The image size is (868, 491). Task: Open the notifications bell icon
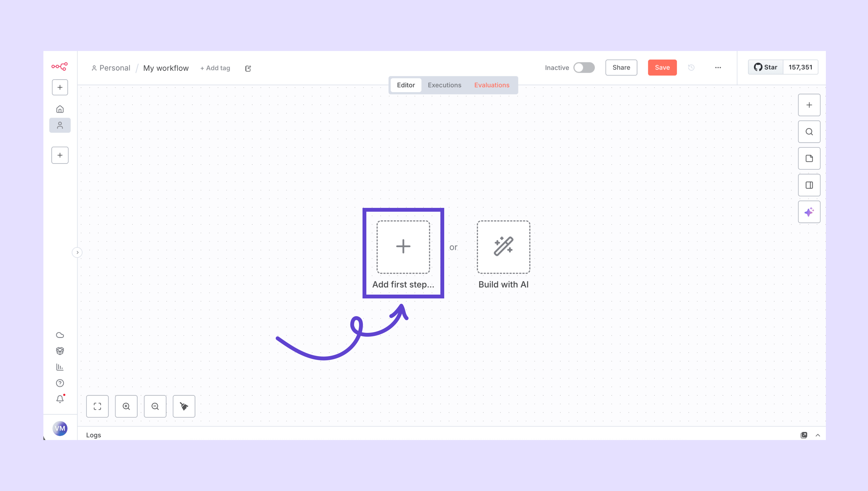tap(60, 399)
